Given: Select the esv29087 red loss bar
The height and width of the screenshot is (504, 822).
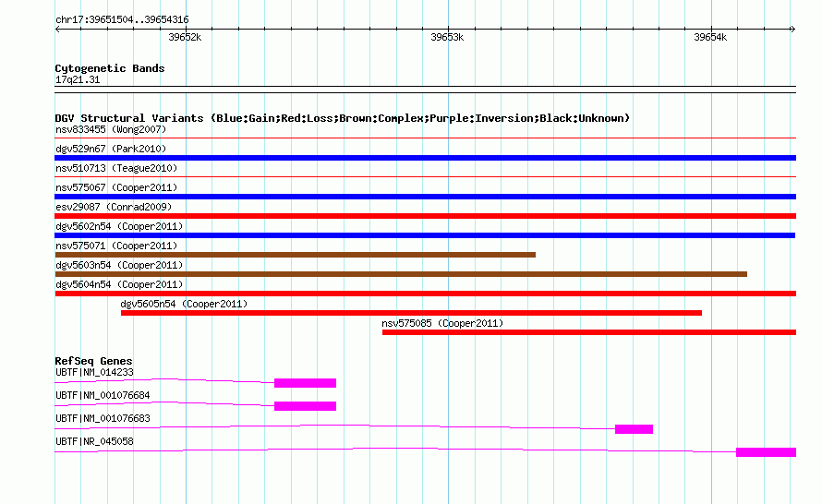Looking at the screenshot, I should (x=425, y=216).
